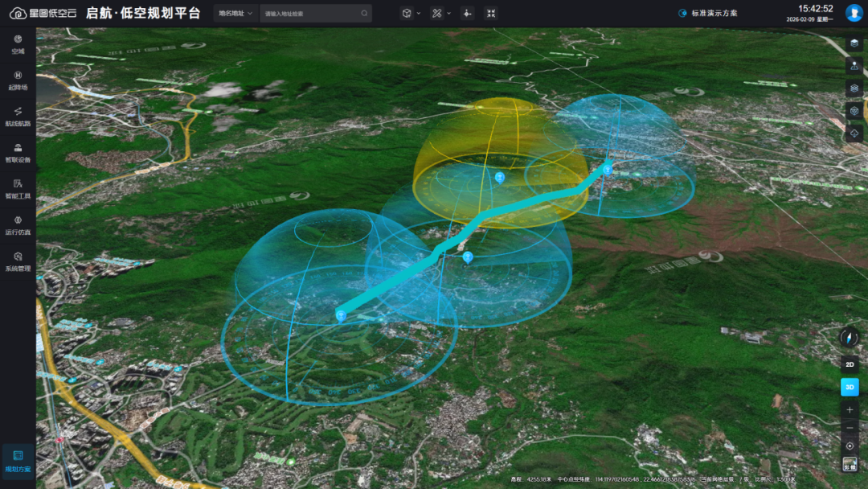Select the 规划方案 tab at bottom left
Screen dimensions: 868x489
(x=18, y=461)
